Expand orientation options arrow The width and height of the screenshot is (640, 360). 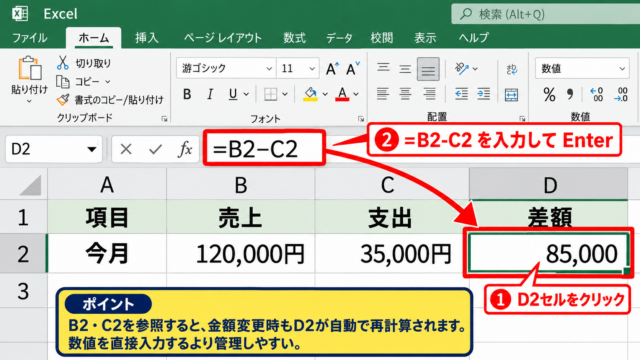point(475,69)
